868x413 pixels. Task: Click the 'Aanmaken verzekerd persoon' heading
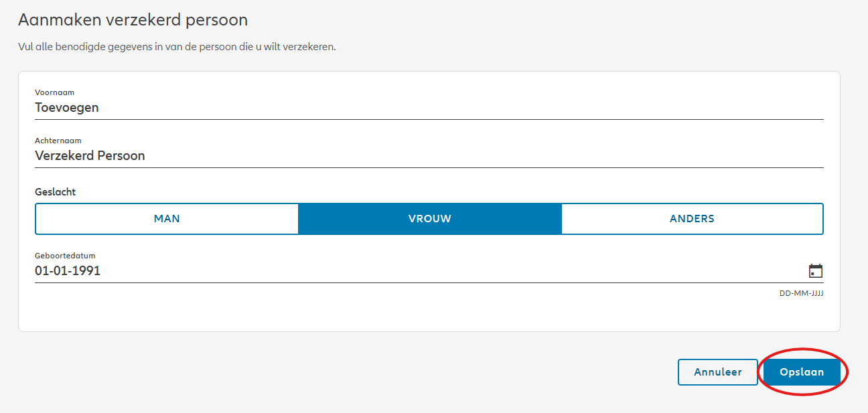click(x=133, y=20)
